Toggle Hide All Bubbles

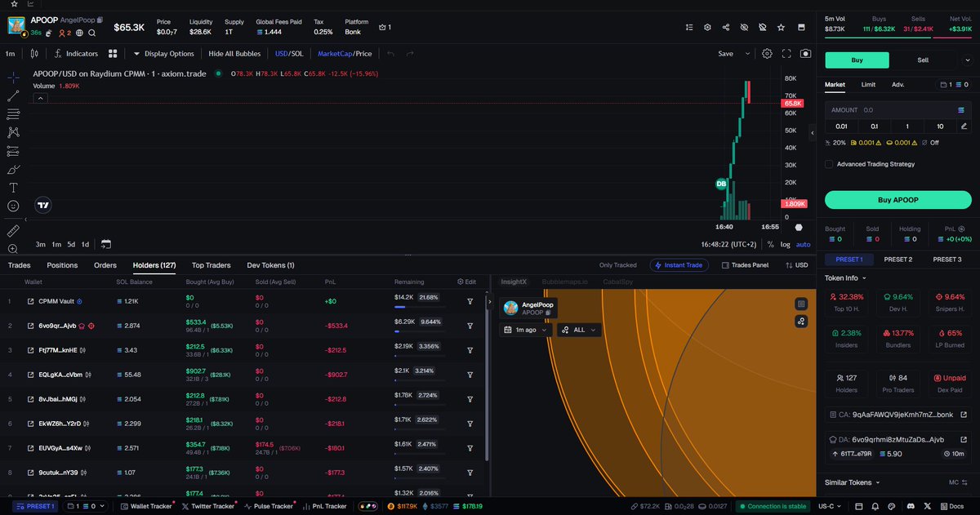click(x=234, y=54)
